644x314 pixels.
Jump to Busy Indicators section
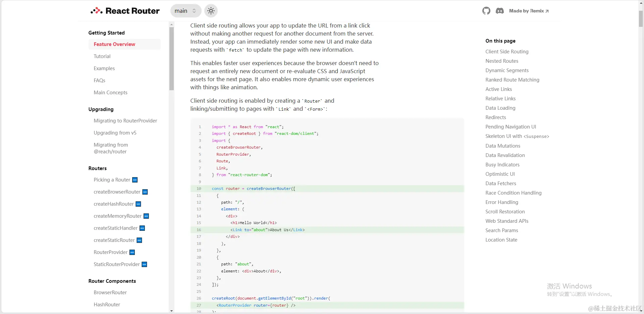pyautogui.click(x=502, y=165)
